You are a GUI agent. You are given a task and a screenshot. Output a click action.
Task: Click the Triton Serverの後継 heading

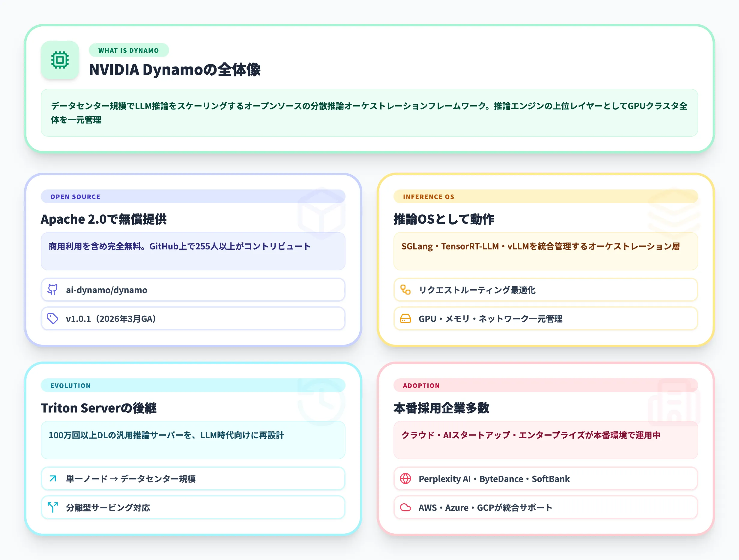tap(99, 408)
